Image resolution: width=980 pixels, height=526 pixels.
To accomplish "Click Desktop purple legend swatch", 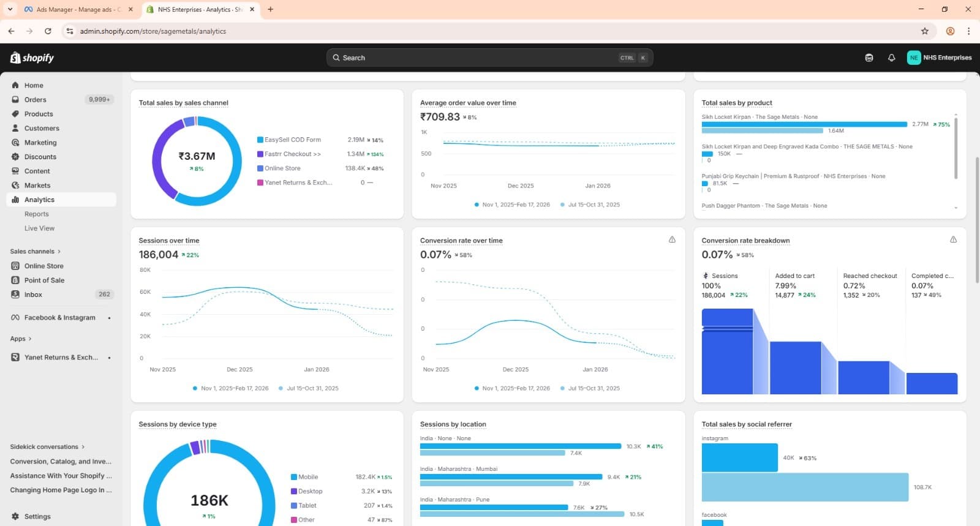I will tap(294, 491).
